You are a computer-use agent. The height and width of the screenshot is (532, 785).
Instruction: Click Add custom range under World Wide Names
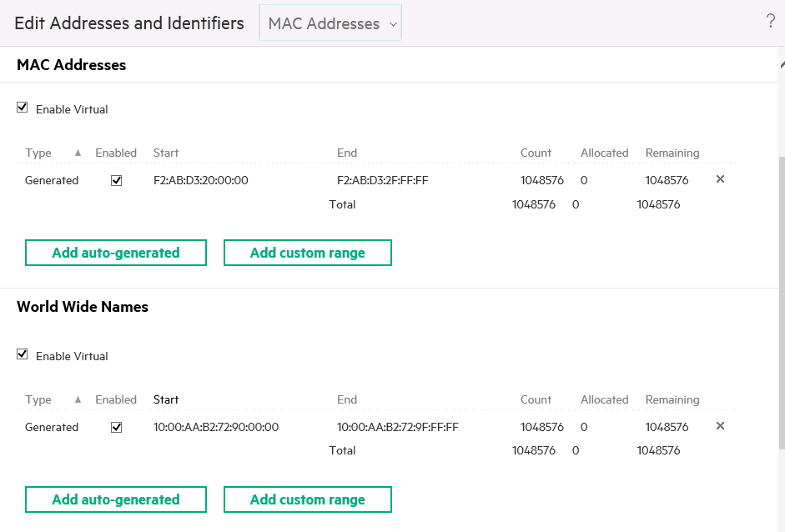click(307, 499)
